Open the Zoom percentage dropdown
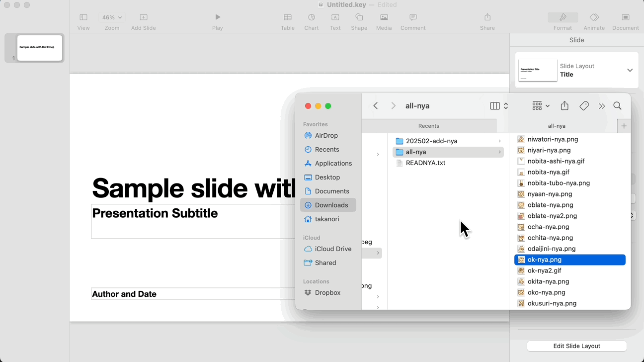The width and height of the screenshot is (644, 362). [x=112, y=17]
